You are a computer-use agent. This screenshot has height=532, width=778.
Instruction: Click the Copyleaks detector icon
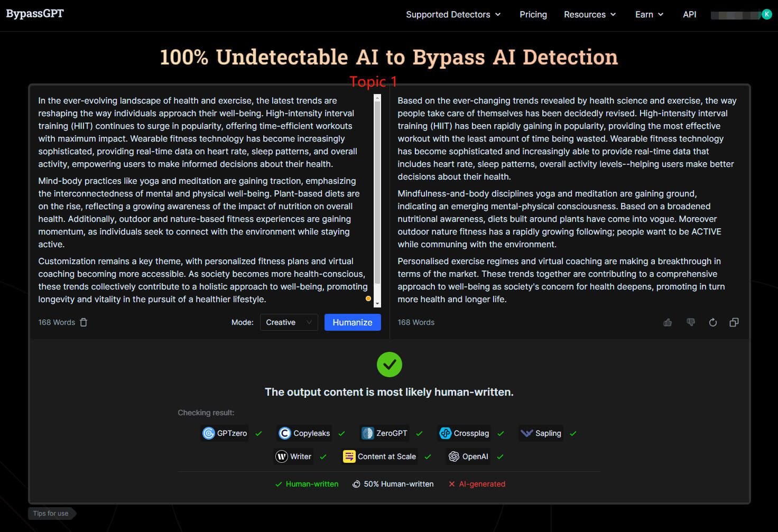(x=285, y=433)
